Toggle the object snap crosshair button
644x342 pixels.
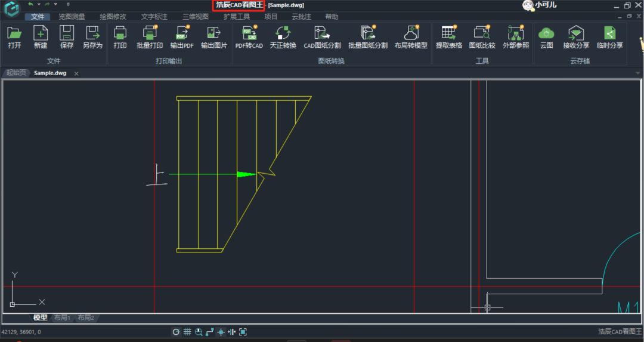point(221,332)
